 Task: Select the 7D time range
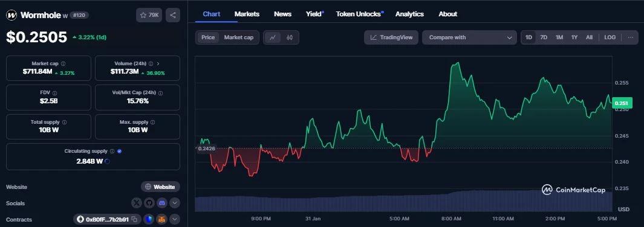pyautogui.click(x=544, y=37)
